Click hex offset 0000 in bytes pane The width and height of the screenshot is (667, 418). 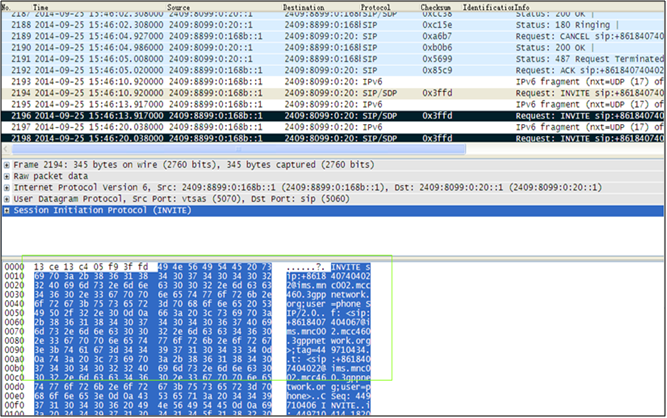(x=14, y=267)
